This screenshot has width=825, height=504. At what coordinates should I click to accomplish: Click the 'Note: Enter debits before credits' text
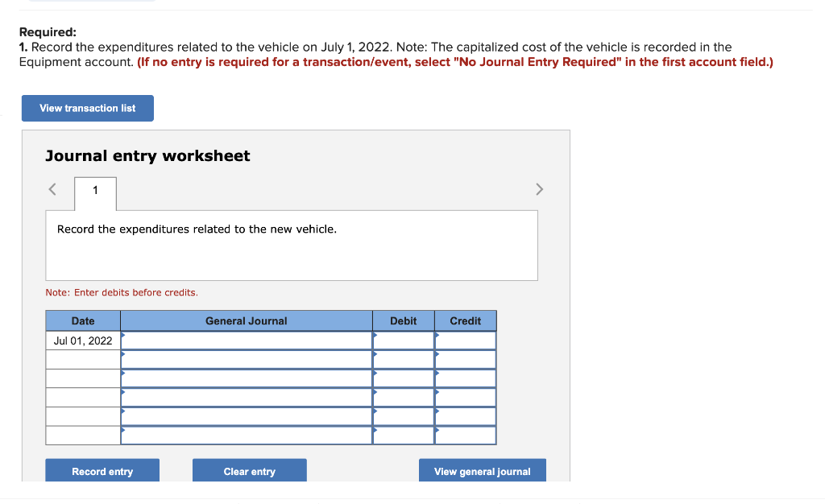(122, 292)
